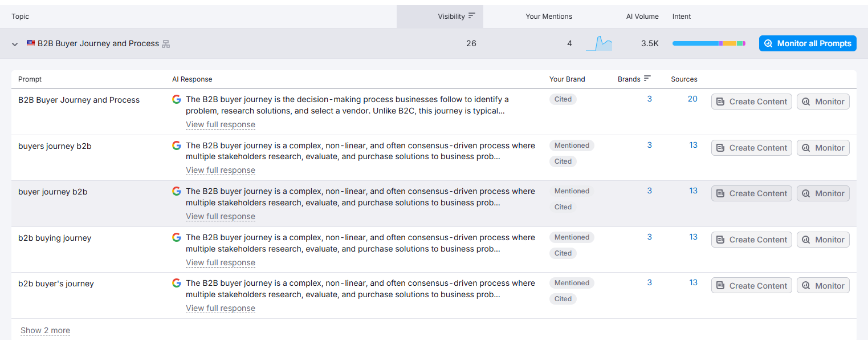The width and height of the screenshot is (868, 340).
Task: Open brands count 3 for b2b buying journey
Action: tap(649, 237)
